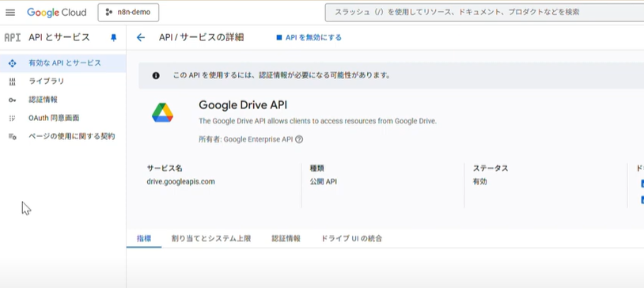Open ライブラリ in the sidebar
The image size is (644, 288).
tap(63, 81)
